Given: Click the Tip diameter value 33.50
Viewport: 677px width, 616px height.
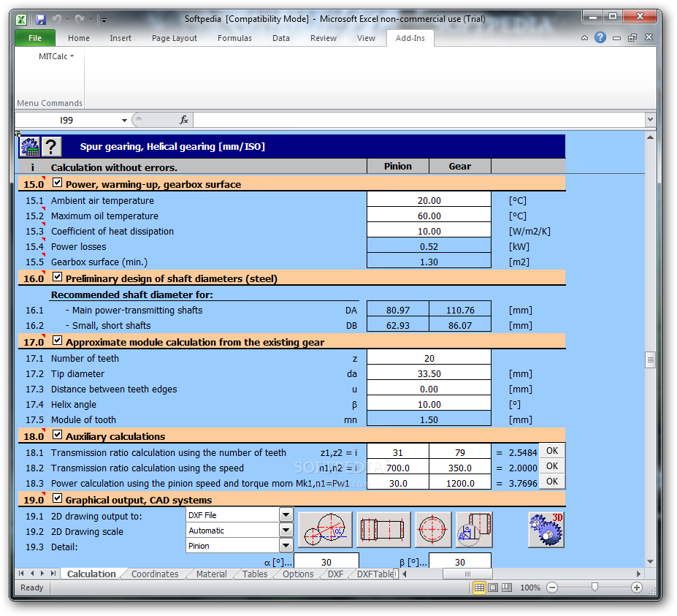Looking at the screenshot, I should point(429,373).
